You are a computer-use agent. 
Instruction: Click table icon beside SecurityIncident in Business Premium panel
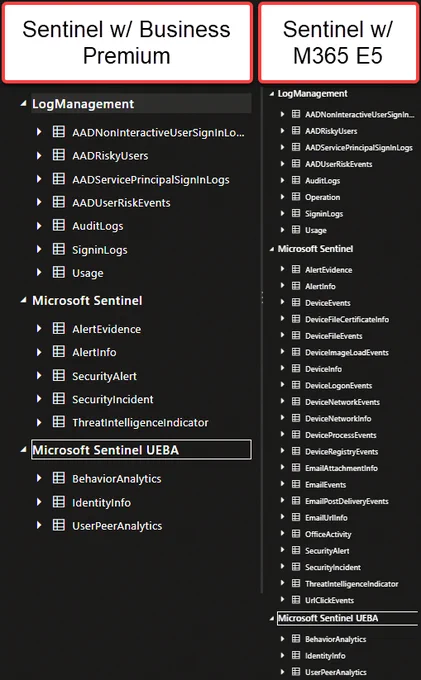coord(59,399)
